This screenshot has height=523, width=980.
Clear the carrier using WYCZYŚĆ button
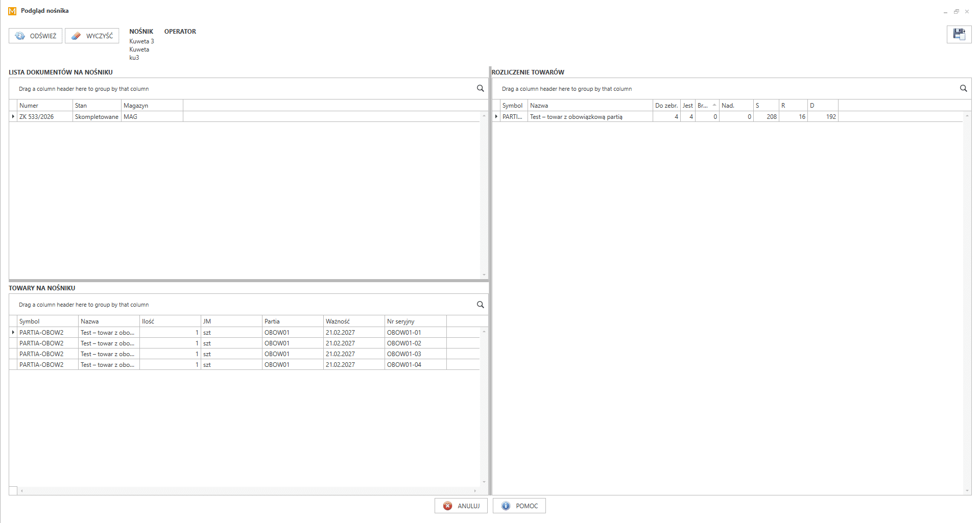(x=92, y=36)
